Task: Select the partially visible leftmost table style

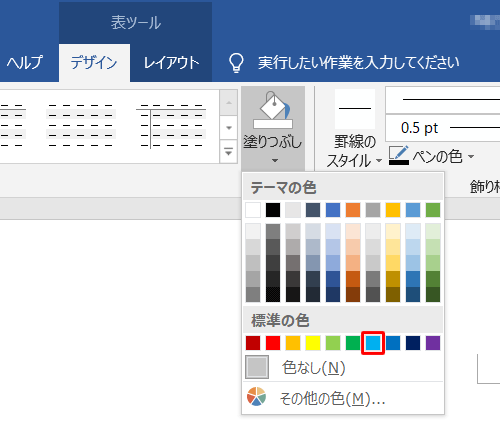Action: pyautogui.click(x=13, y=125)
